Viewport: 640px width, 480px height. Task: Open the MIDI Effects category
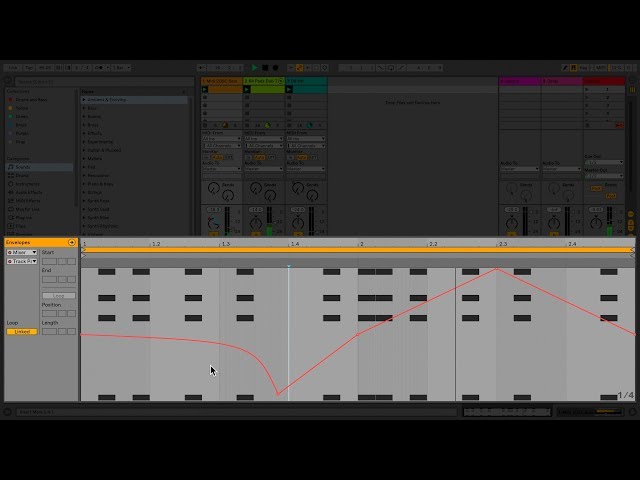[x=28, y=201]
